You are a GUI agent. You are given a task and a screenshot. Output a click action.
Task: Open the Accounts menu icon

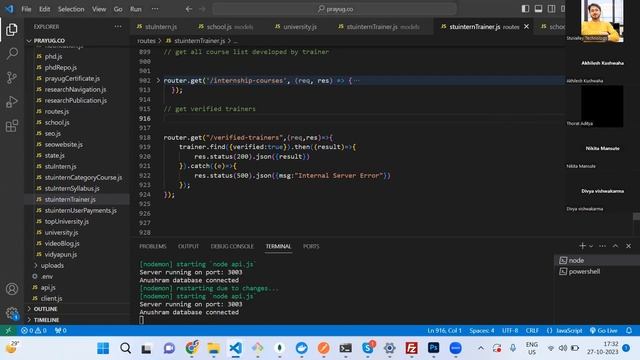(12, 289)
